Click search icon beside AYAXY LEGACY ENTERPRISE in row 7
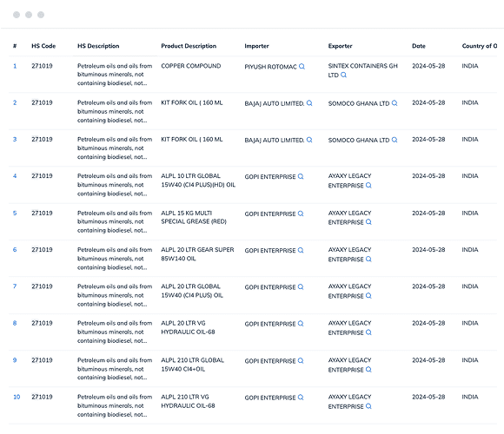Screen dimensions: 504x434 coord(368,296)
